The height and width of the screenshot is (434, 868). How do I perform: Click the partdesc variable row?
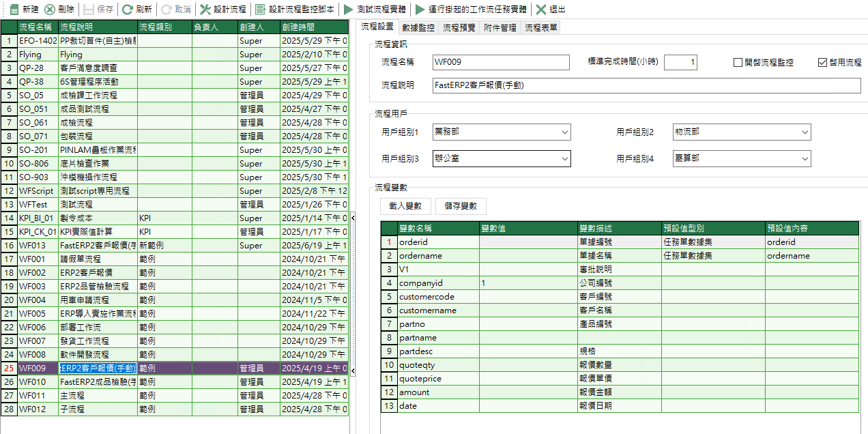[620, 351]
